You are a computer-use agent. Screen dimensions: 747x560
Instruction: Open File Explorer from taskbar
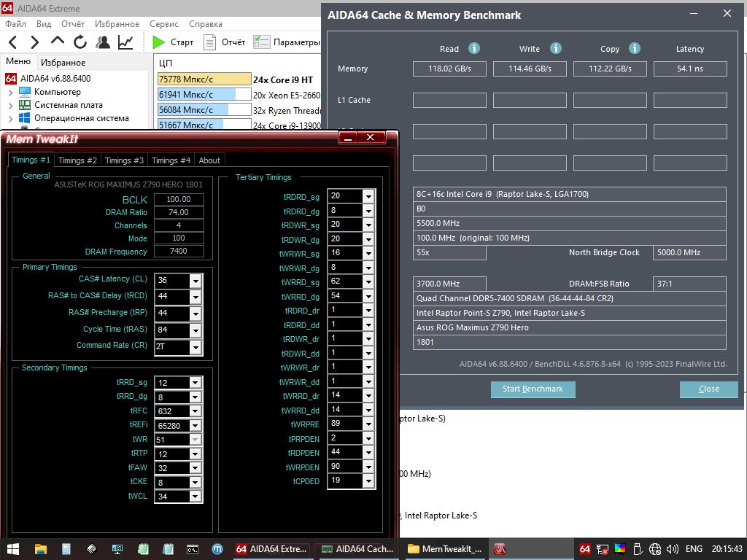click(41, 549)
